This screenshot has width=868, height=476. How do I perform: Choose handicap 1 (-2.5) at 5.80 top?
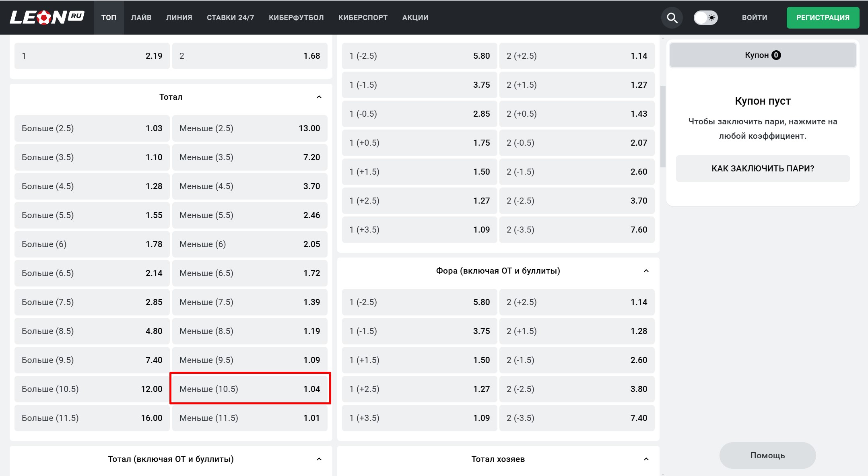[419, 56]
